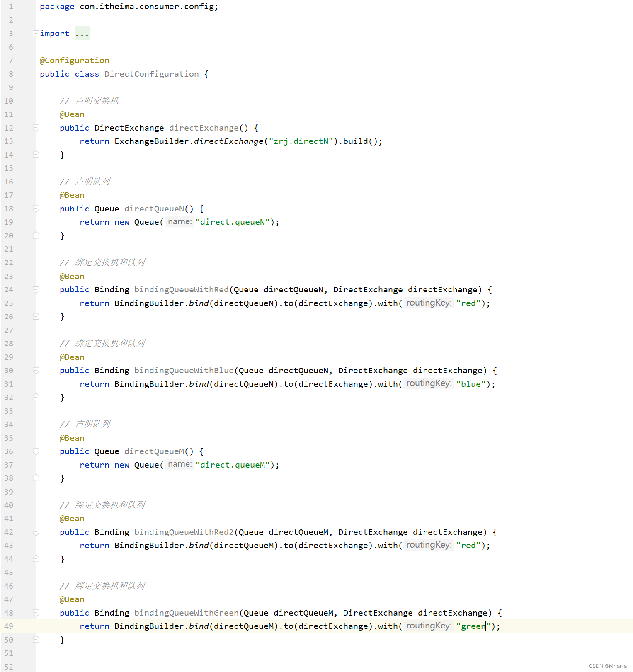Image resolution: width=633 pixels, height=672 pixels.
Task: Click the bindingQueueWithRed method name
Action: (182, 290)
